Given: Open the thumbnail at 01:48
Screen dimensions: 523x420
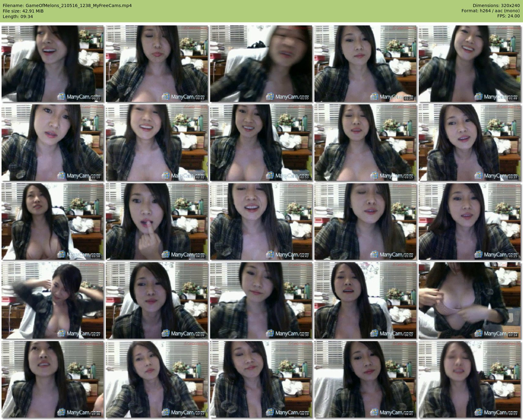Looking at the screenshot, I should pos(470,64).
